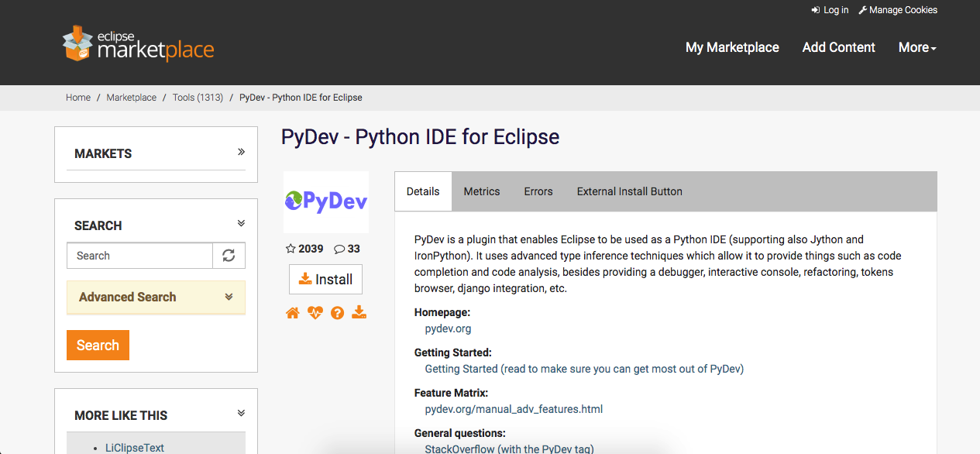
Task: Open My Marketplace
Action: click(x=732, y=47)
